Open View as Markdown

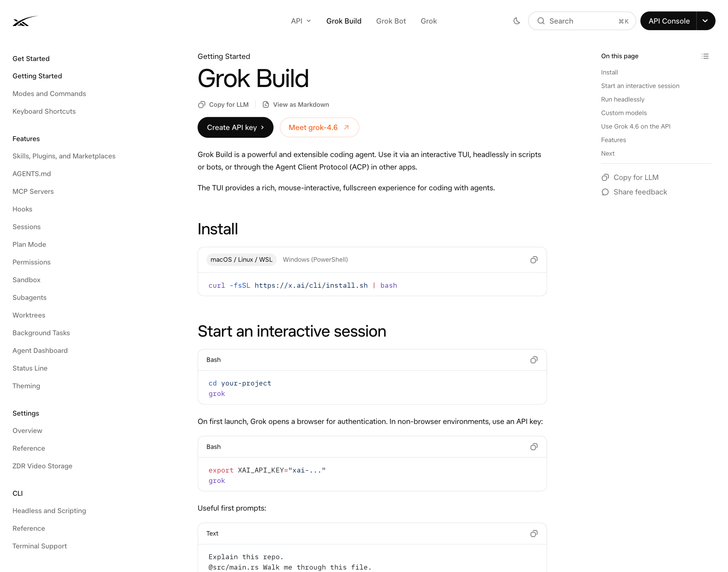pyautogui.click(x=296, y=105)
